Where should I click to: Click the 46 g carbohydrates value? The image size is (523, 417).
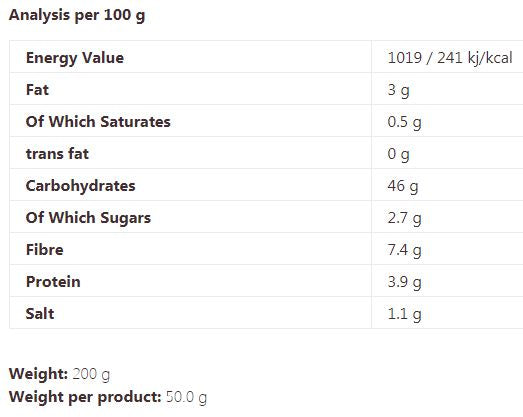(403, 186)
